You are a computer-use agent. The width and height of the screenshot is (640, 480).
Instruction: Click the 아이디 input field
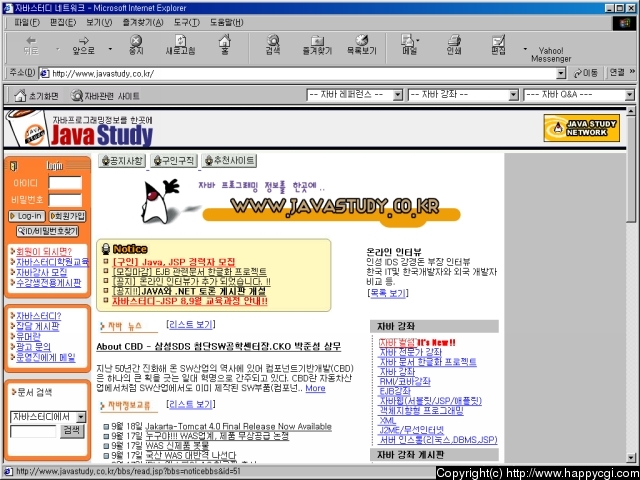point(65,183)
